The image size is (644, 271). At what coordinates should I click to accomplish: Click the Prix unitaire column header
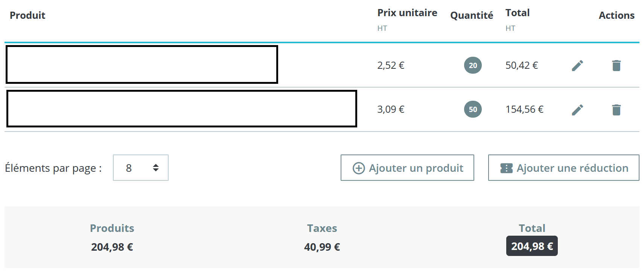(x=407, y=13)
